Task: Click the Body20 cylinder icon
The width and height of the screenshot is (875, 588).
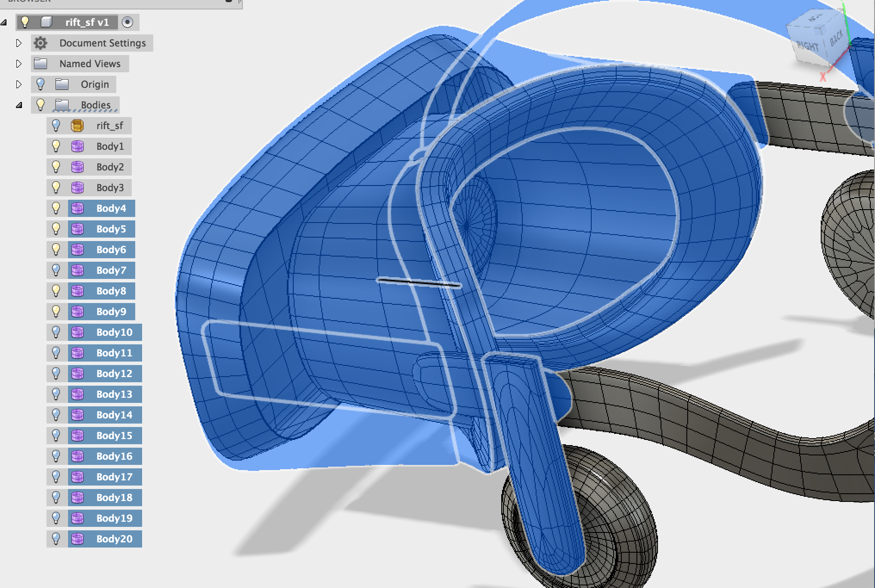Action: click(78, 539)
